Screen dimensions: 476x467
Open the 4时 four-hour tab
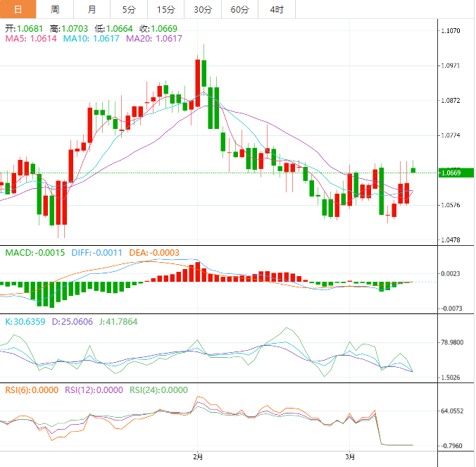[x=277, y=9]
